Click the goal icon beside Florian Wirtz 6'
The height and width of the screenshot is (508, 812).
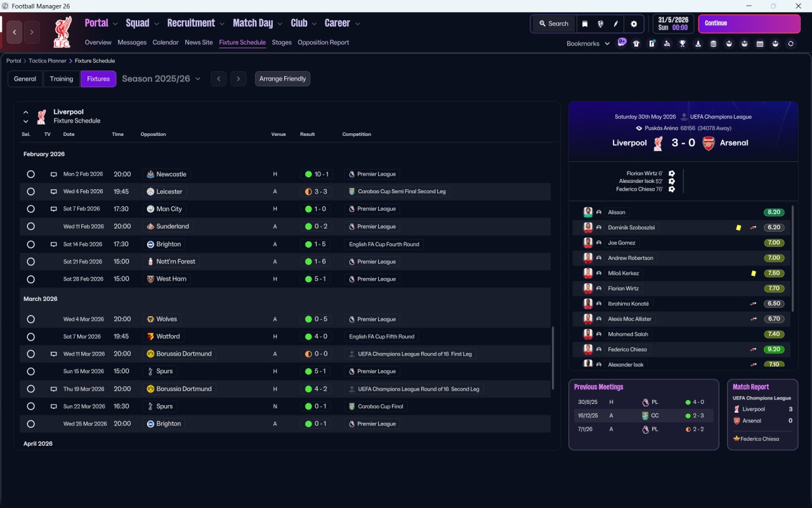671,173
